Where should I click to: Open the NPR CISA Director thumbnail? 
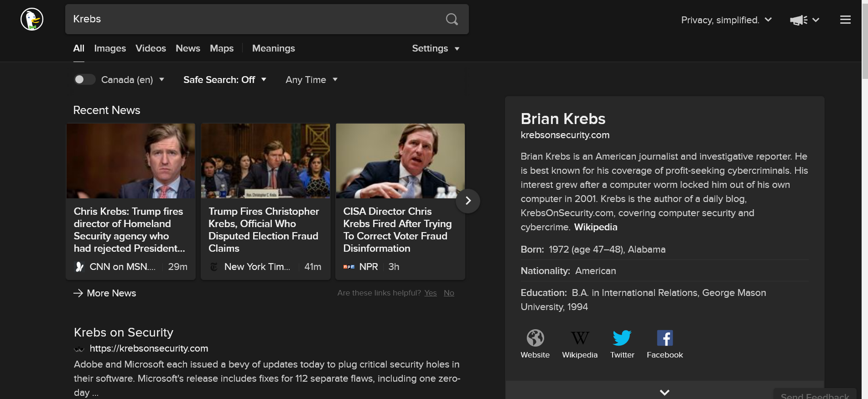pos(400,161)
